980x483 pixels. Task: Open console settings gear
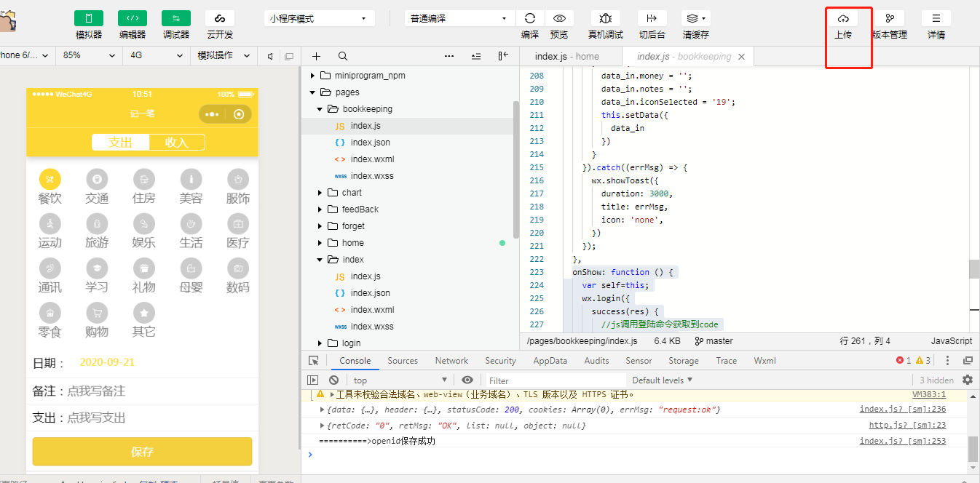[968, 380]
